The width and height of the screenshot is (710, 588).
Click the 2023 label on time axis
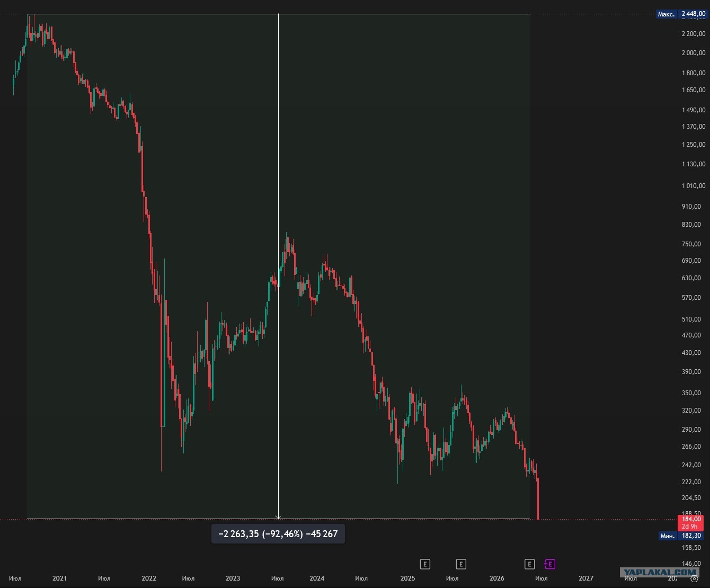pyautogui.click(x=233, y=578)
